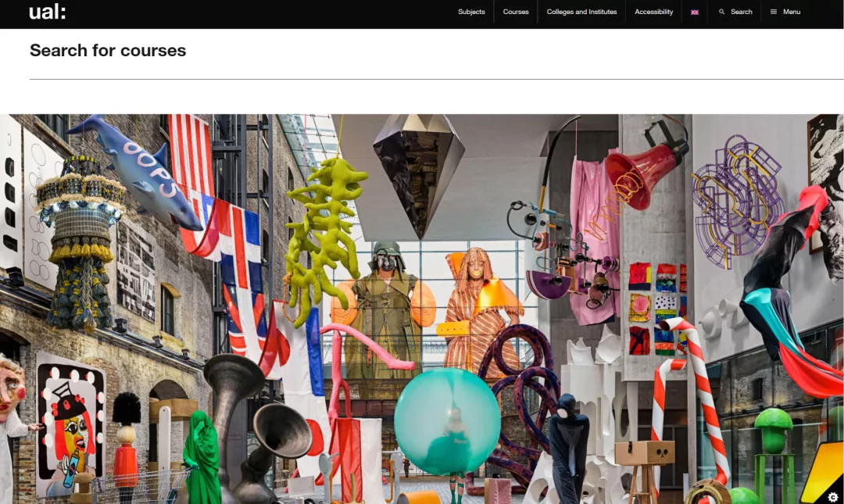Click the Search for courses heading

click(x=108, y=50)
